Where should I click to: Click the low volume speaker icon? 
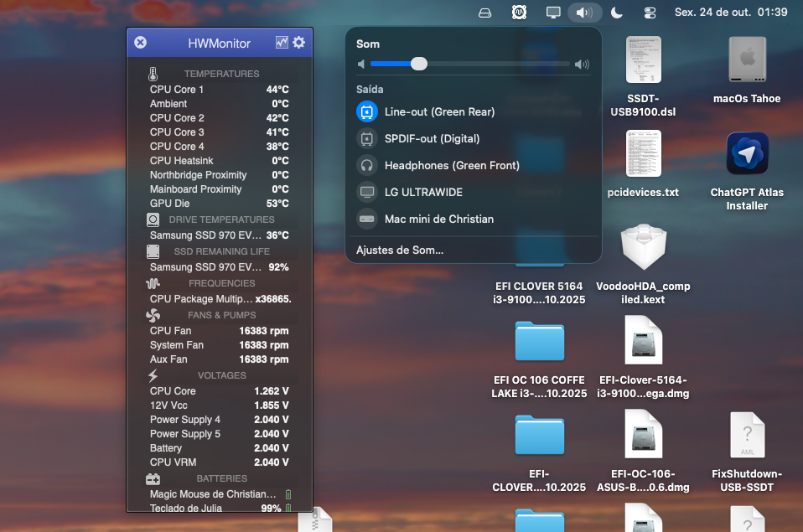click(361, 64)
